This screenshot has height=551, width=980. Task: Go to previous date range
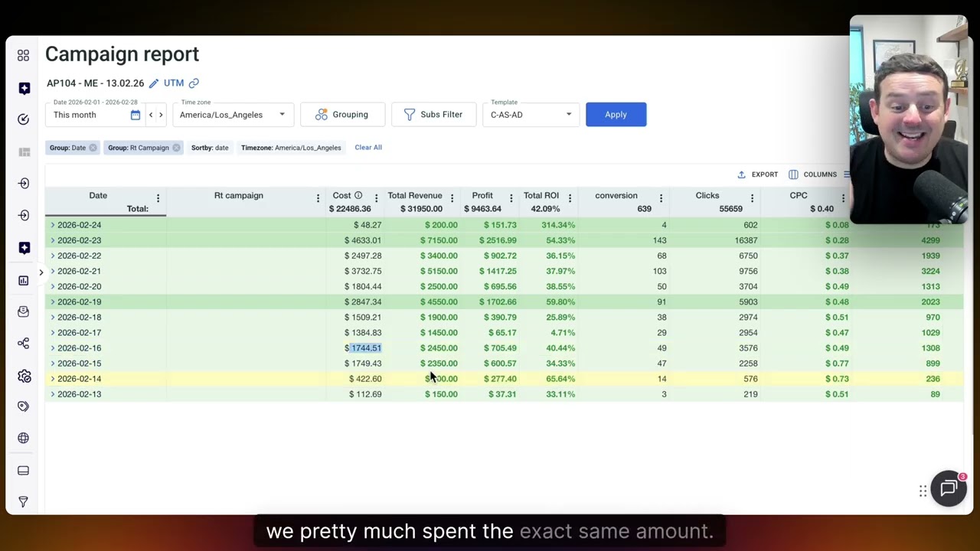click(151, 115)
